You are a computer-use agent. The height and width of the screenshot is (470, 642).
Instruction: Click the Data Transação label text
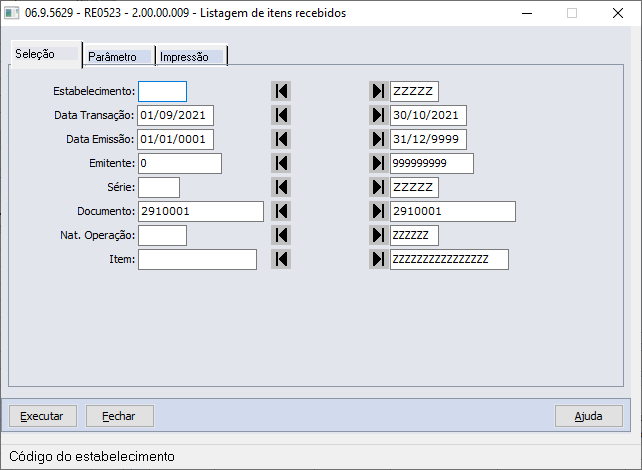tap(94, 115)
